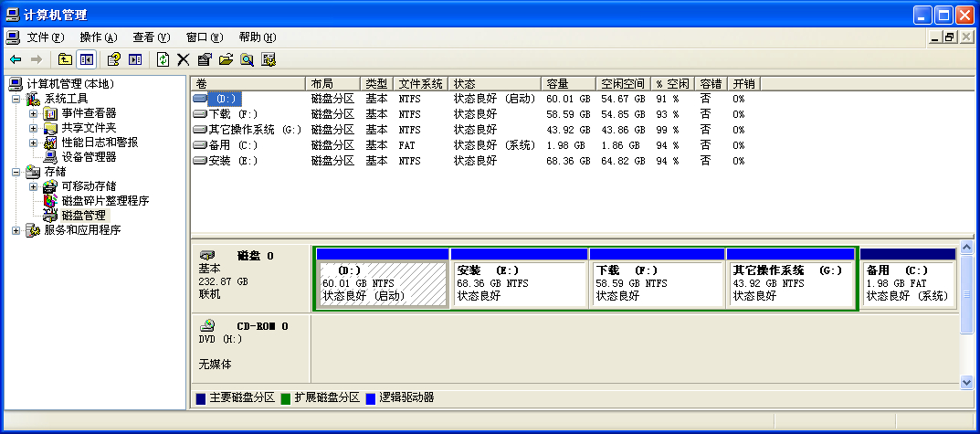Open the 操作(A) menu
Screen dimensions: 980x434
coord(99,37)
